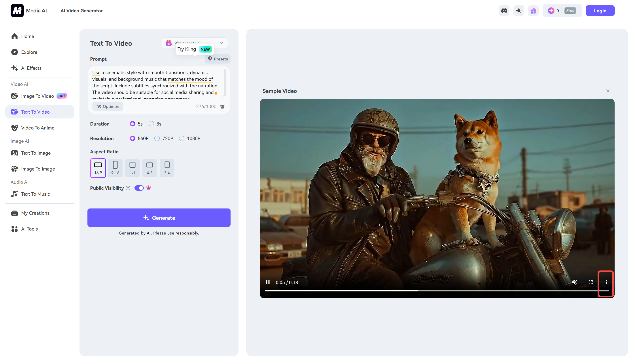Viewport: 636px width, 364px height.
Task: Open the Text To Image tool
Action: click(36, 153)
